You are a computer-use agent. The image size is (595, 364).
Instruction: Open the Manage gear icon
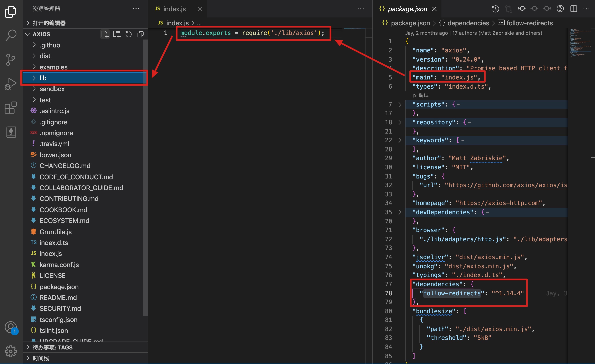click(11, 351)
